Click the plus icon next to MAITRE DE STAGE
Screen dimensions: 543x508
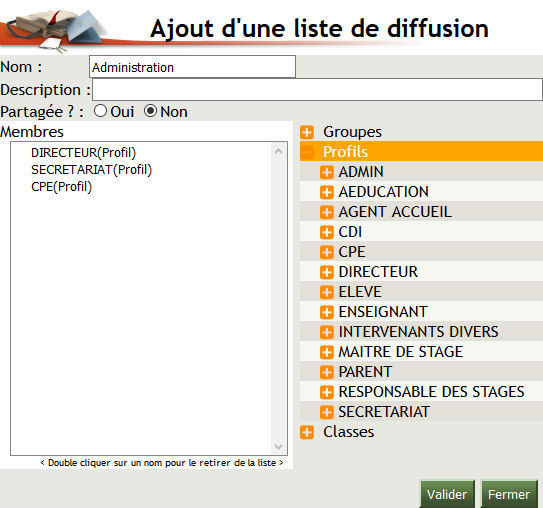(x=327, y=352)
